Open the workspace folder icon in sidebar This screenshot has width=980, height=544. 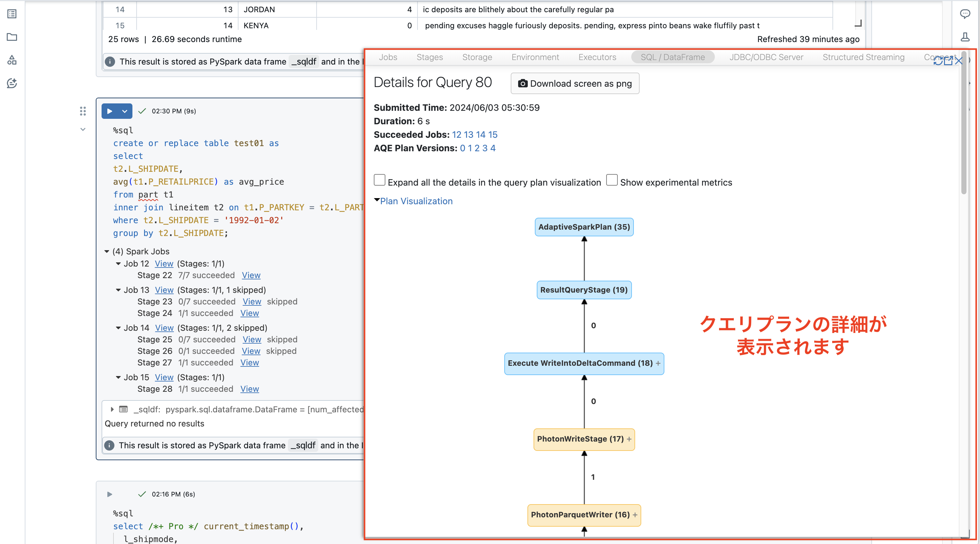(12, 37)
